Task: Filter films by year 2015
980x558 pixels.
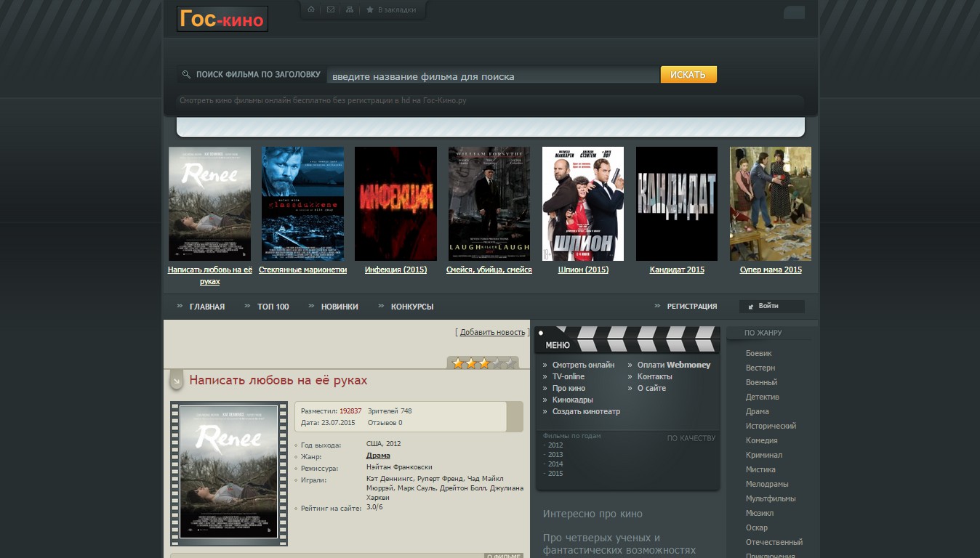Action: (x=555, y=474)
